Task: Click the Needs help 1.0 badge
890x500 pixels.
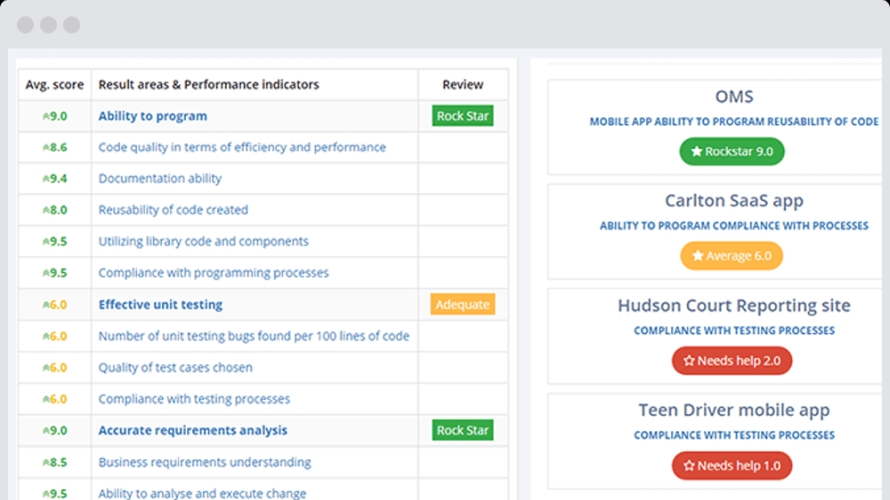Action: point(731,466)
